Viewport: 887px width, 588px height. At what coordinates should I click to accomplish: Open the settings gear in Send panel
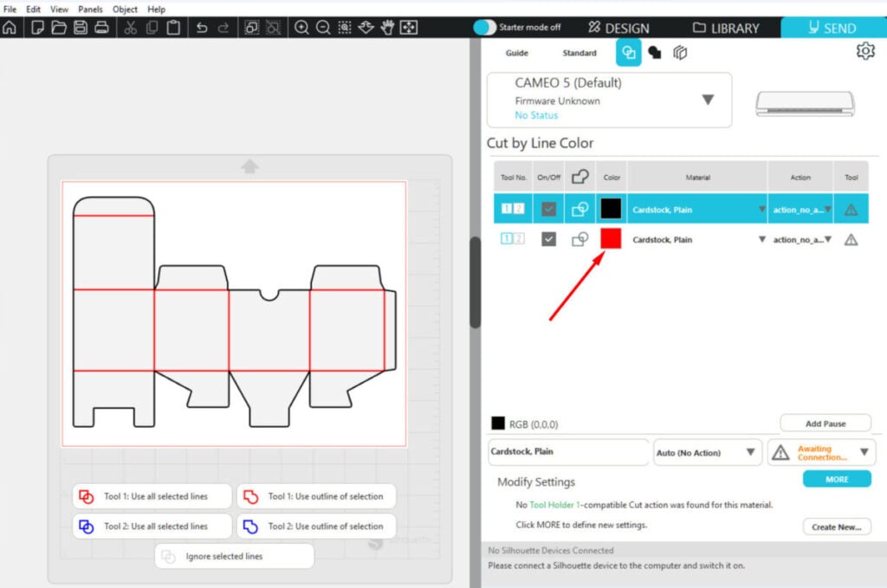click(x=864, y=51)
